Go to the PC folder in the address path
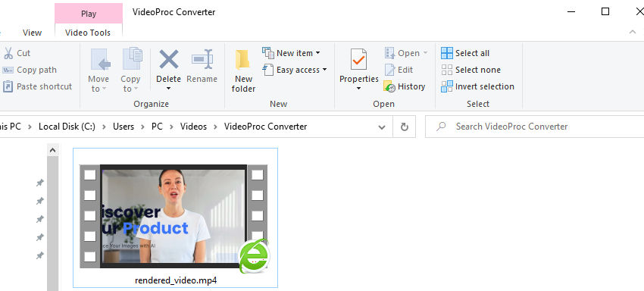Image resolution: width=644 pixels, height=291 pixels. pos(157,127)
